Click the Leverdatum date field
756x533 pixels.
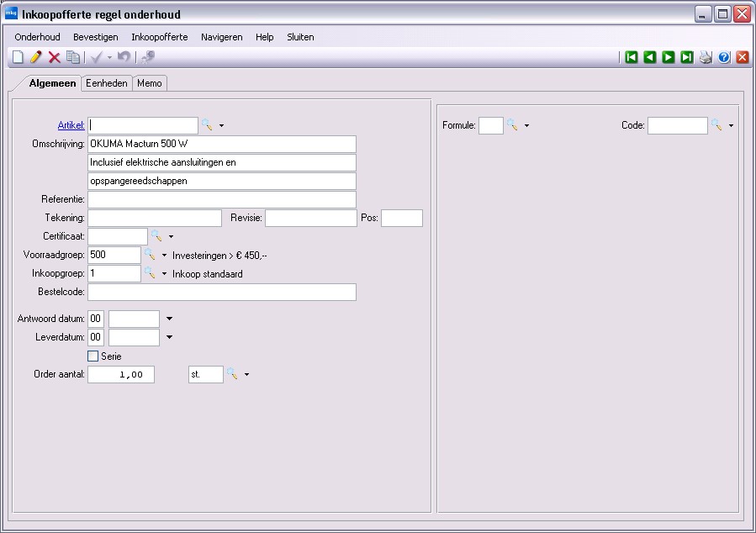134,337
